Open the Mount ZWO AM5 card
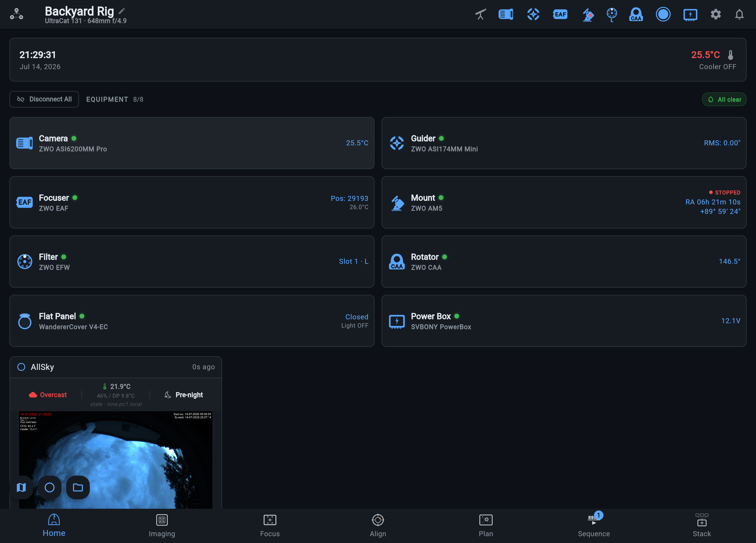Viewport: 756px width, 543px height. click(564, 202)
